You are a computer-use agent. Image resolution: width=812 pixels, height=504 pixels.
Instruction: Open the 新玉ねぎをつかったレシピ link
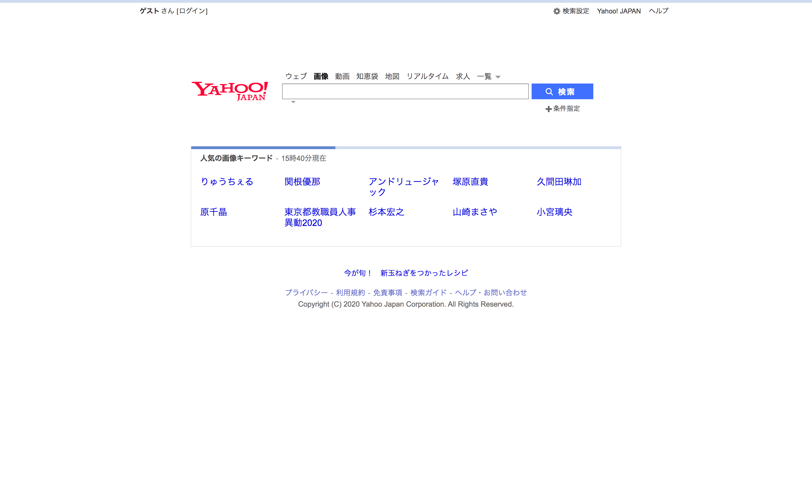point(424,273)
